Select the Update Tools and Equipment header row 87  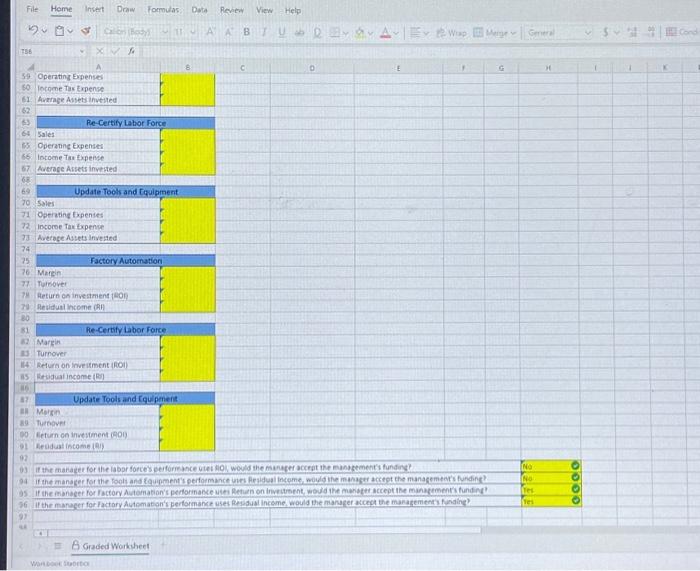tap(125, 399)
